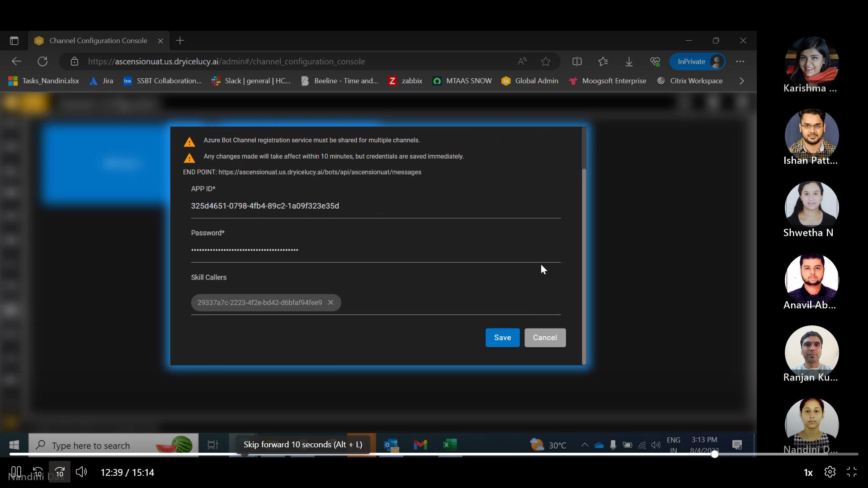Remove the skill caller ID chip
The height and width of the screenshot is (488, 868).
point(331,302)
